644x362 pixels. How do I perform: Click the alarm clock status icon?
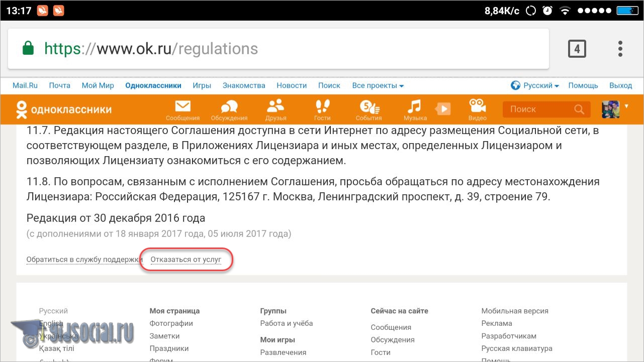tap(547, 10)
